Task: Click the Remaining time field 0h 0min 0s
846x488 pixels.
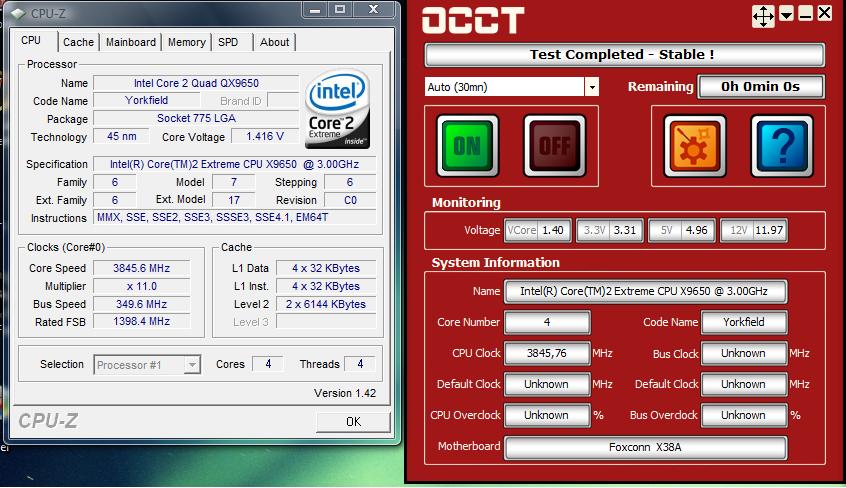Action: pos(761,86)
